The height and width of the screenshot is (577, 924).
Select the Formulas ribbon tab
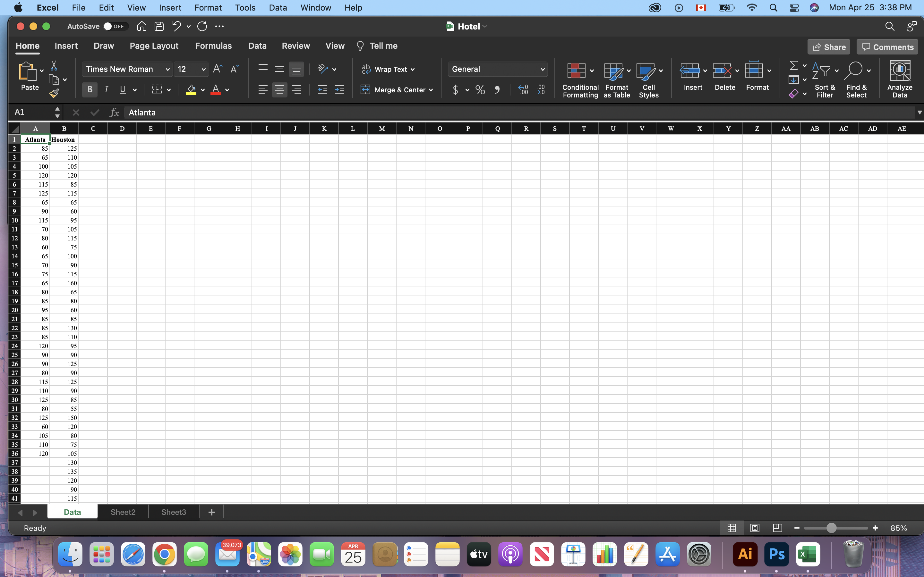213,46
